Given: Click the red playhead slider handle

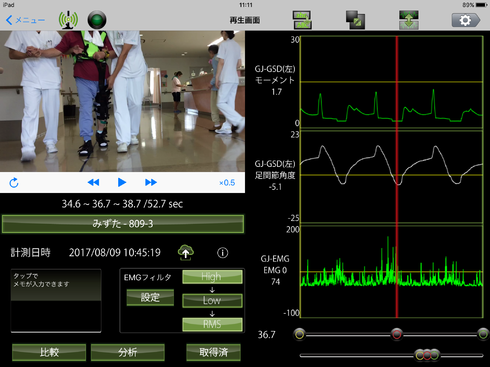Looking at the screenshot, I should 397,334.
